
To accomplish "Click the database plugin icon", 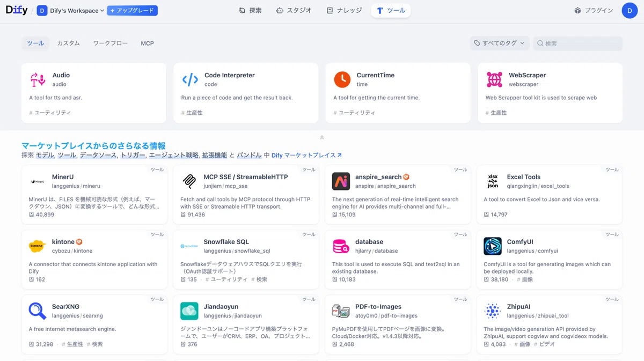I will coord(341,246).
